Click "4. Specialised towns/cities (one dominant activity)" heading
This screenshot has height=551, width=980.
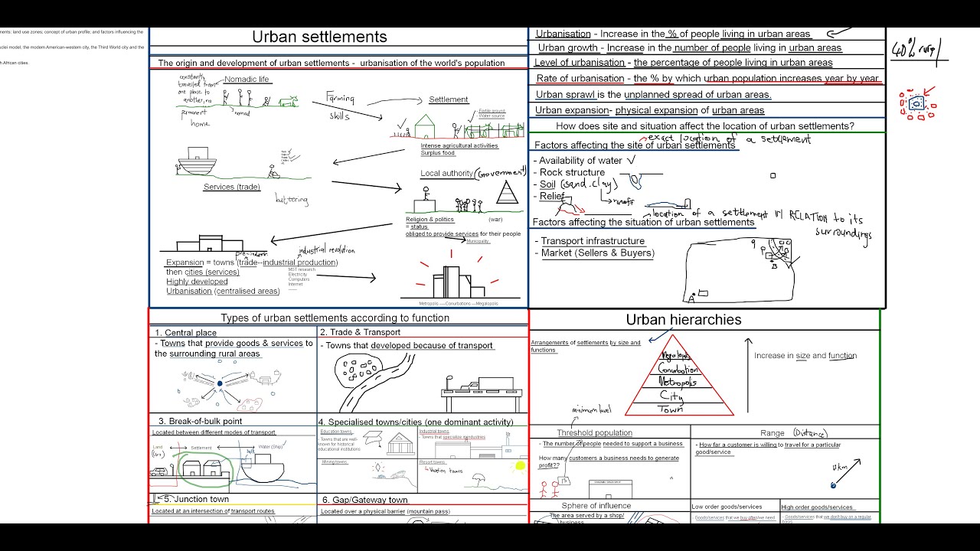click(416, 422)
